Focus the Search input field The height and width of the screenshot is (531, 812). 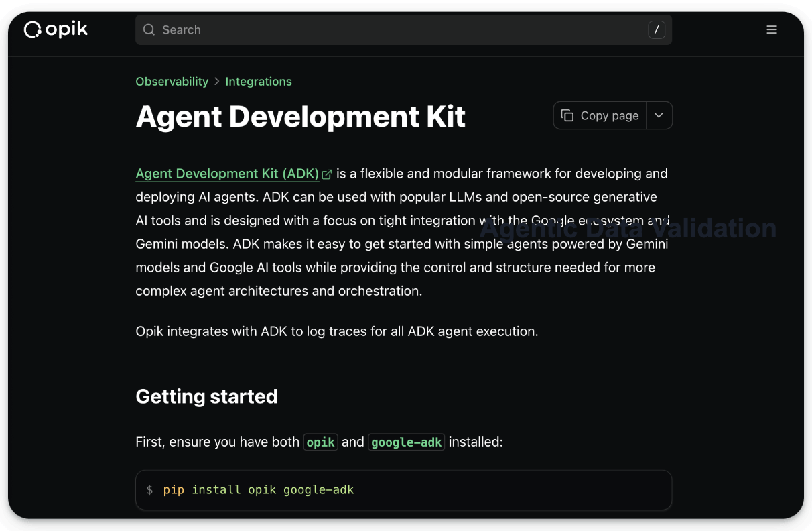click(x=404, y=29)
